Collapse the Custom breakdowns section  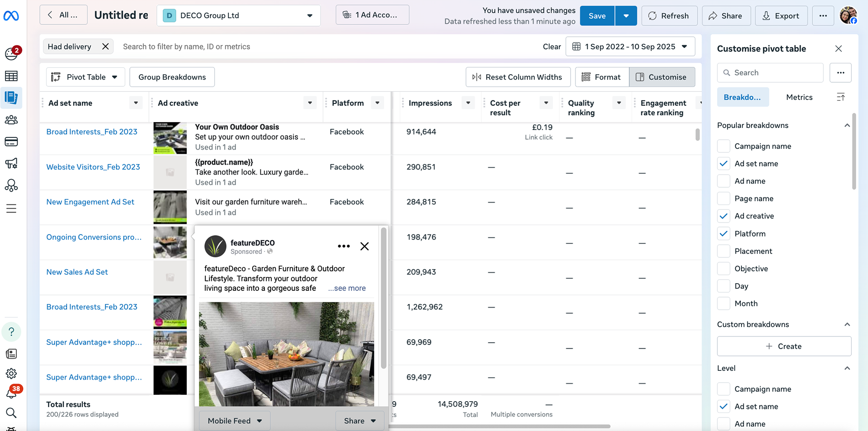click(x=847, y=325)
